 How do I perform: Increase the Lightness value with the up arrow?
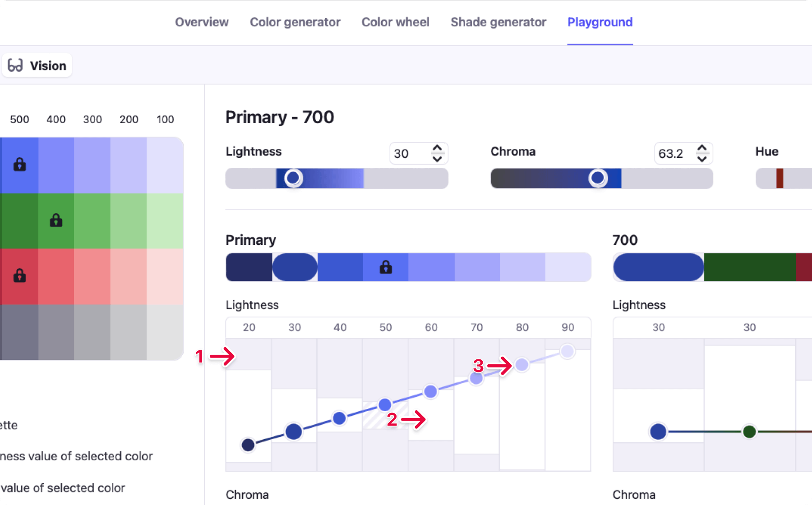coord(437,148)
